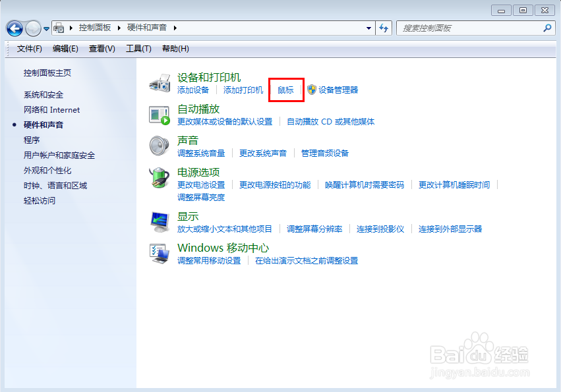Click 更改电源按钮的功能 link
This screenshot has height=392, width=561.
pyautogui.click(x=275, y=185)
